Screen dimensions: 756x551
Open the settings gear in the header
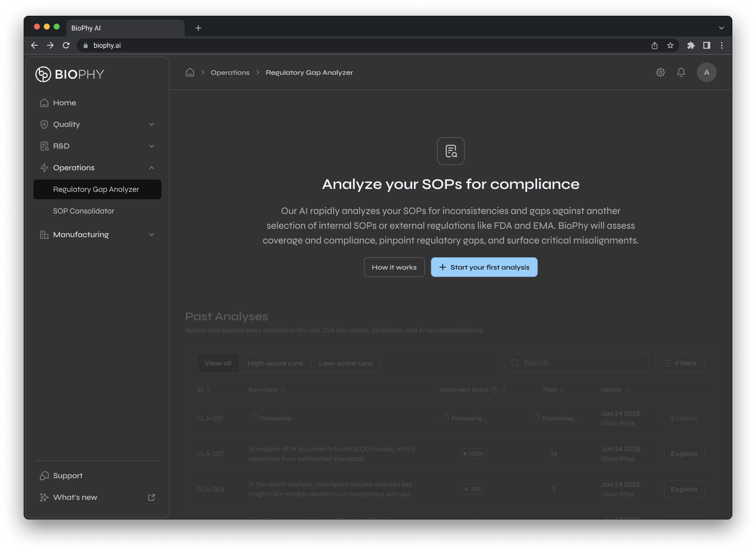[660, 72]
